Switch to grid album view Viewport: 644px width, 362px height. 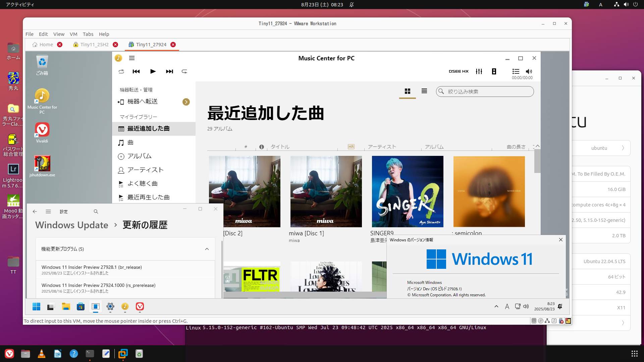coord(408,91)
